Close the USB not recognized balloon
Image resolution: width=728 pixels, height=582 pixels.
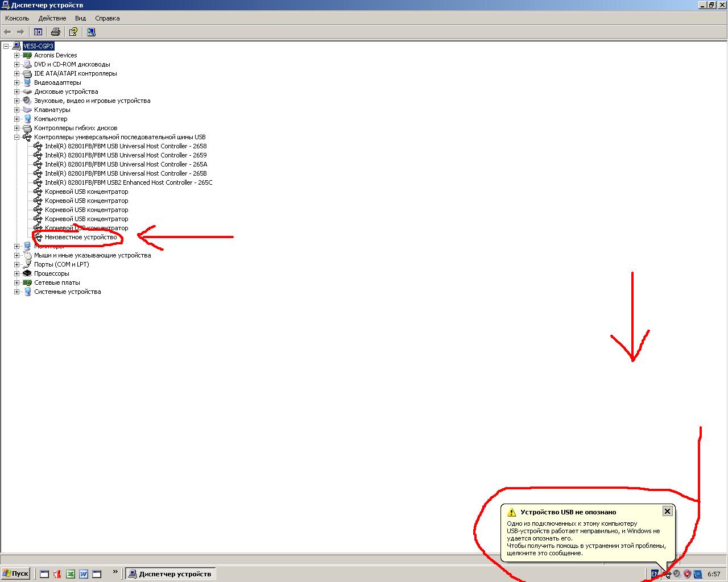[668, 511]
